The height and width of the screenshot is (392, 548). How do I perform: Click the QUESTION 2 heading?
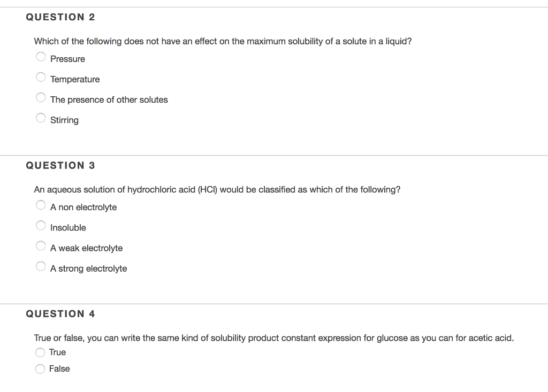pos(60,17)
